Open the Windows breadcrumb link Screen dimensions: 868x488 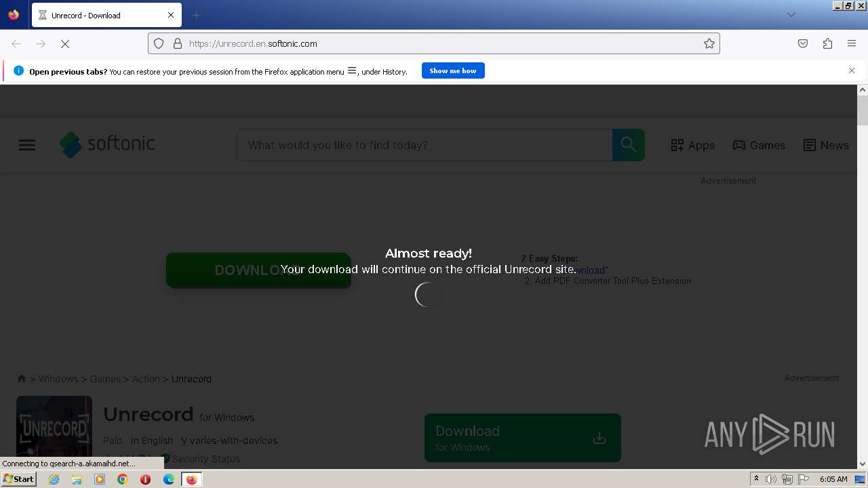pos(58,379)
